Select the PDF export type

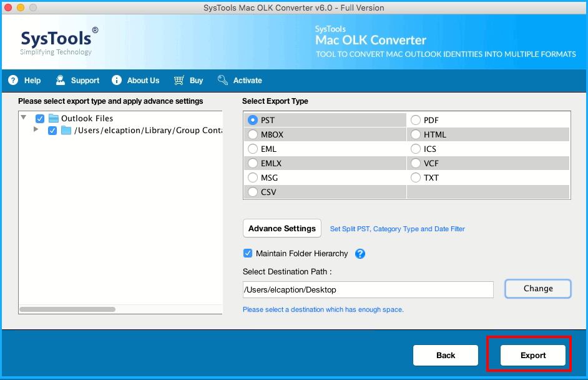[x=416, y=120]
